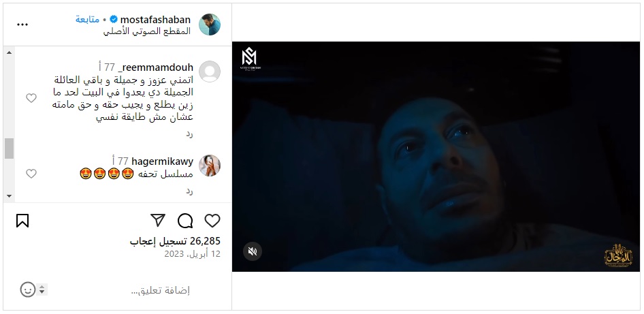Image resolution: width=644 pixels, height=314 pixels.
Task: Like the comment by _reemmamdouh
Action: (31, 98)
